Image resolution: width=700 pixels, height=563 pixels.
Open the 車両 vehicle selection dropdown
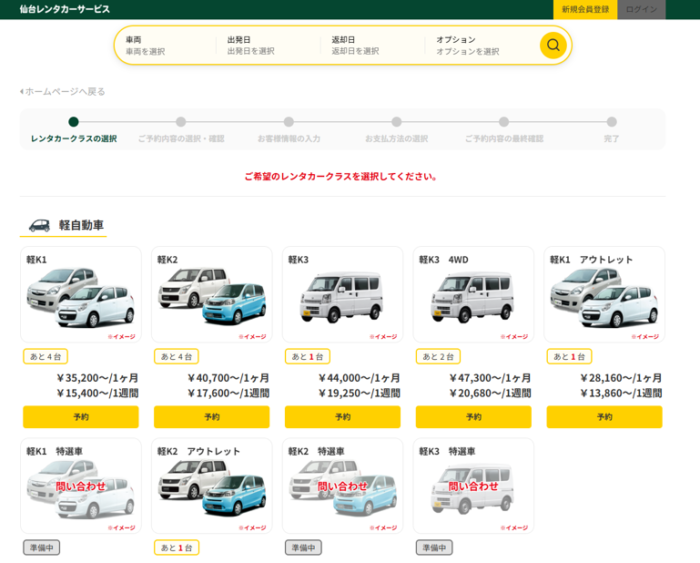coord(165,45)
